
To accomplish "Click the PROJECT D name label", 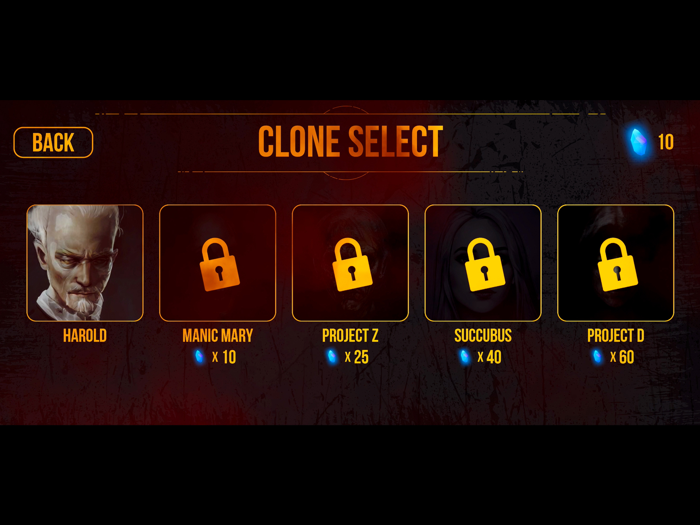I will tap(616, 336).
